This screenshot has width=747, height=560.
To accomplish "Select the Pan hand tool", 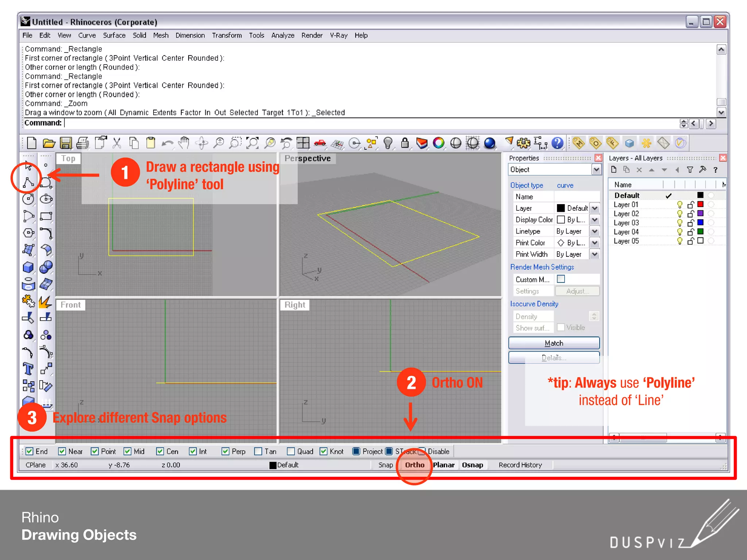I will (x=184, y=143).
